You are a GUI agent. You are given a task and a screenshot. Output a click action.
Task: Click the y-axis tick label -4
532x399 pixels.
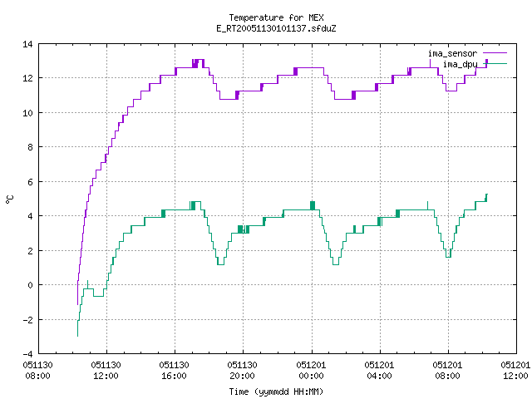(x=27, y=354)
